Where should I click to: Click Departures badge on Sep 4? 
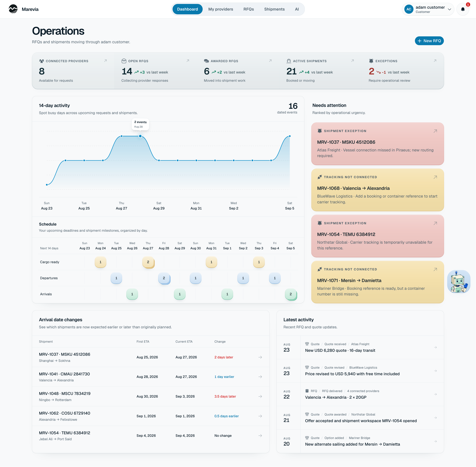(x=275, y=278)
